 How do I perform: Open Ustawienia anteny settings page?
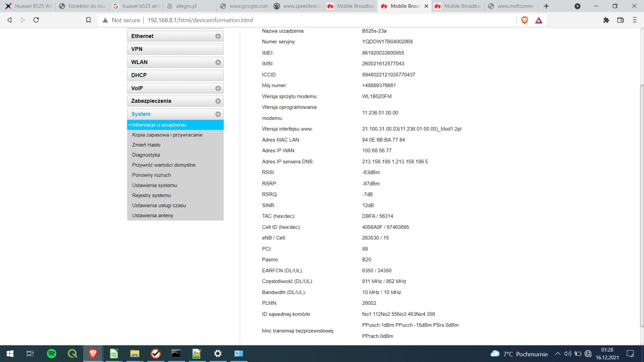click(x=153, y=215)
